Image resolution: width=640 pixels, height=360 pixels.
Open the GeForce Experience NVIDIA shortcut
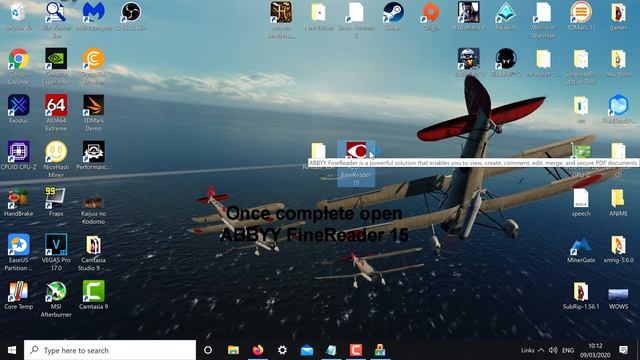pos(56,67)
